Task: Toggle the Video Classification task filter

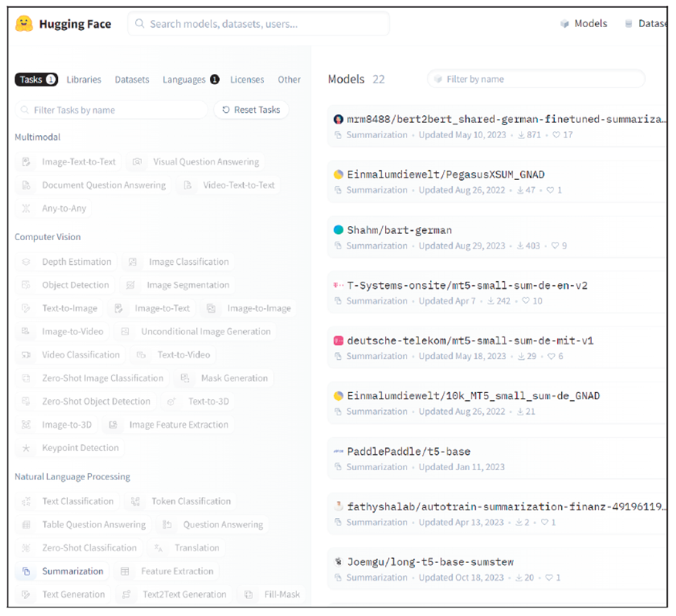Action: pos(70,355)
